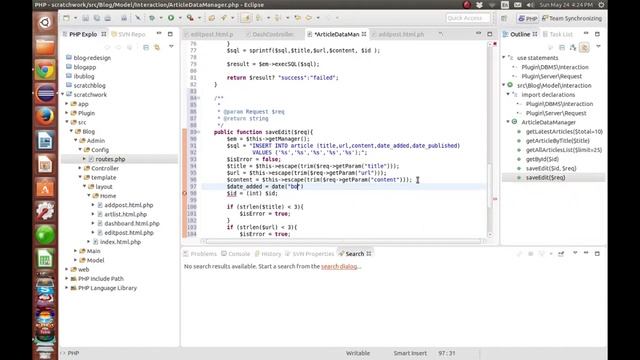640x360 pixels.
Task: Click the Previous Annotation toolbar icon
Action: click(x=278, y=18)
